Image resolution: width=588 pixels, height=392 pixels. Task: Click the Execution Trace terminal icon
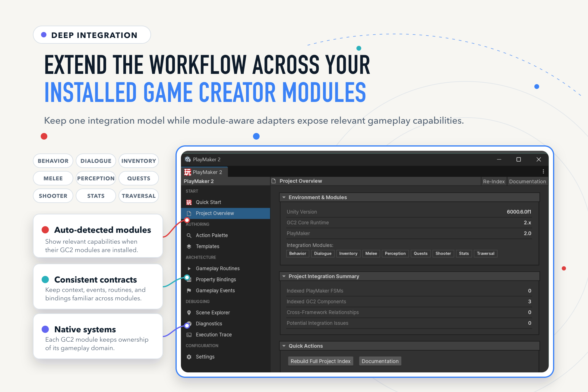(x=189, y=335)
